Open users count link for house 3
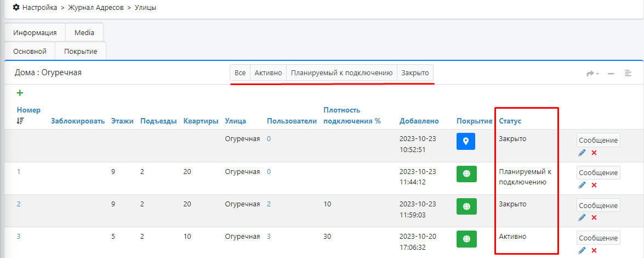The width and height of the screenshot is (644, 258). pyautogui.click(x=269, y=237)
